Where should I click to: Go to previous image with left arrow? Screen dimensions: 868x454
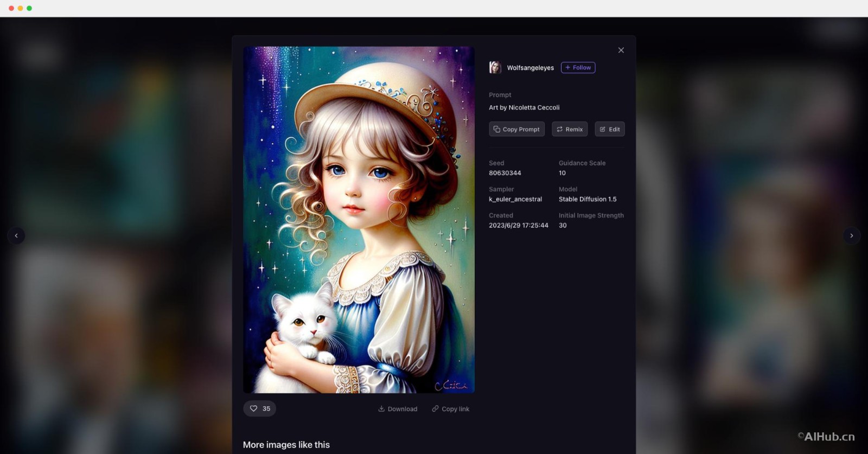coord(16,235)
